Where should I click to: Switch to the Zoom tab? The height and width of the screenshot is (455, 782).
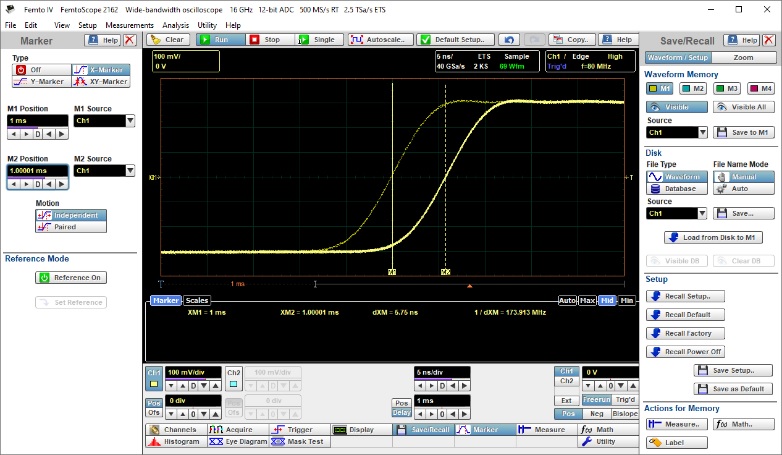point(743,57)
